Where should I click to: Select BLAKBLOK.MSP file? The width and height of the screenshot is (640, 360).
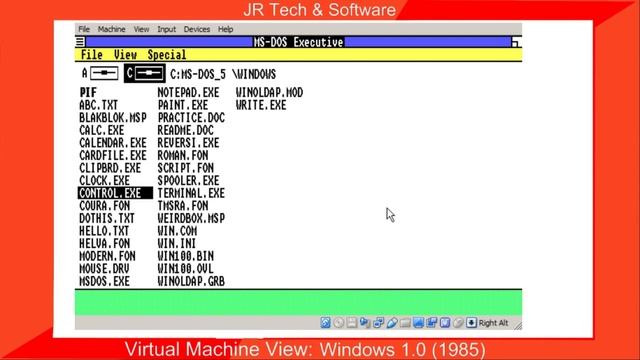[x=113, y=118]
